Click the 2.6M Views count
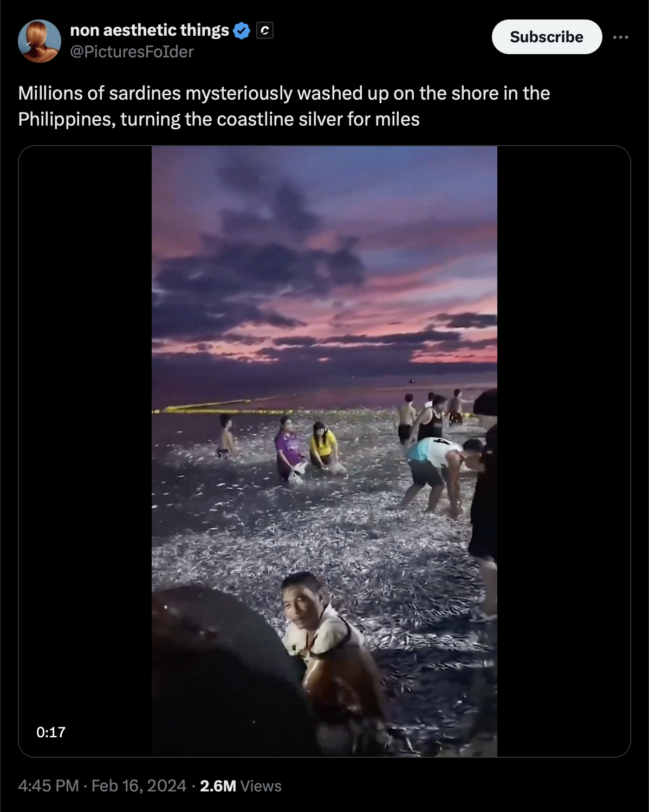The image size is (649, 812). tap(241, 785)
